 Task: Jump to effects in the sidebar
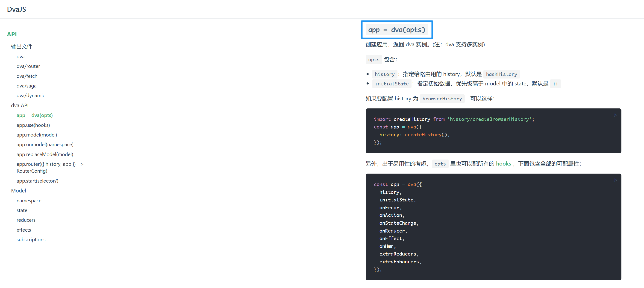tap(24, 230)
